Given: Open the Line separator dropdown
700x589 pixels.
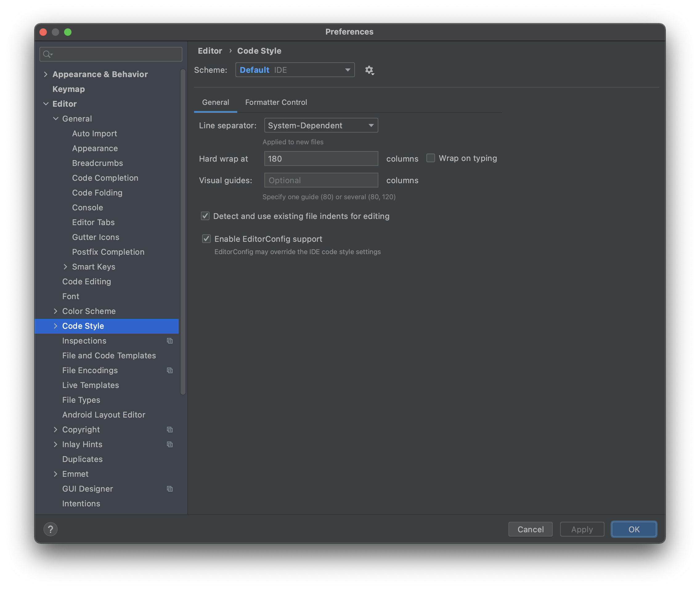Looking at the screenshot, I should point(321,126).
